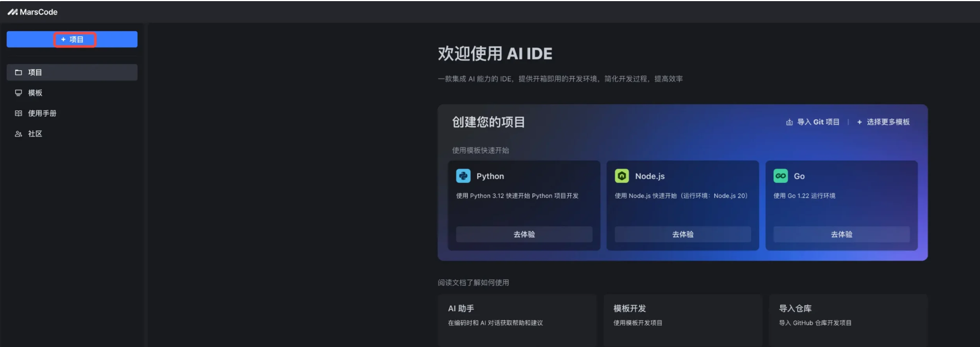
Task: Click the '使用 Go 1.22 运行环境' description
Action: pos(804,196)
